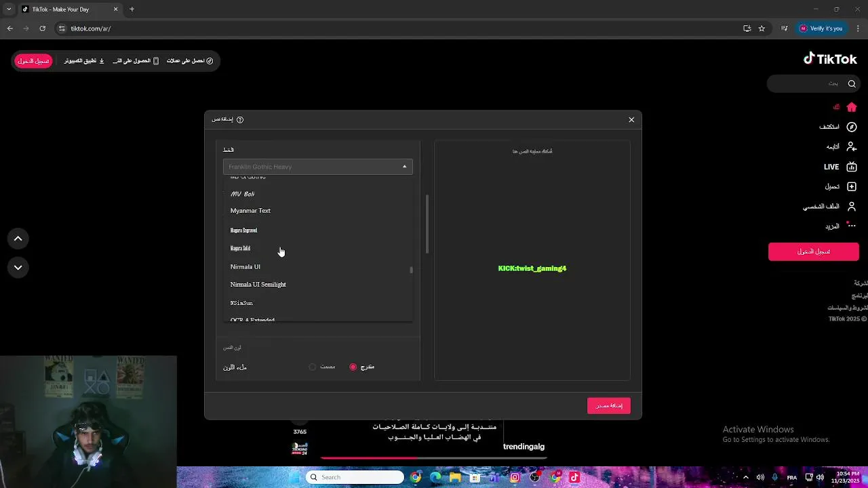868x488 pixels.
Task: Select the solid fill radio button
Action: 313,367
